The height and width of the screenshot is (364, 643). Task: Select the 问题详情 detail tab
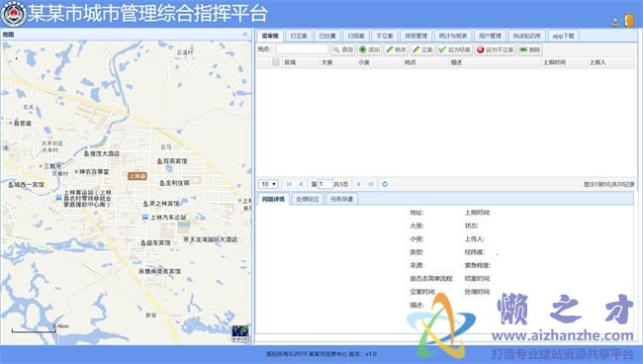(273, 199)
